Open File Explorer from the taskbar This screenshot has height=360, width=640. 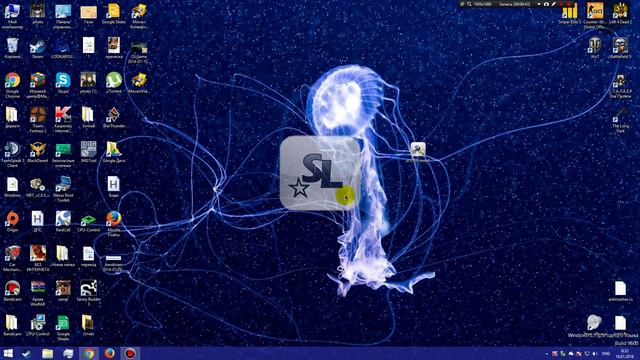pyautogui.click(x=48, y=353)
